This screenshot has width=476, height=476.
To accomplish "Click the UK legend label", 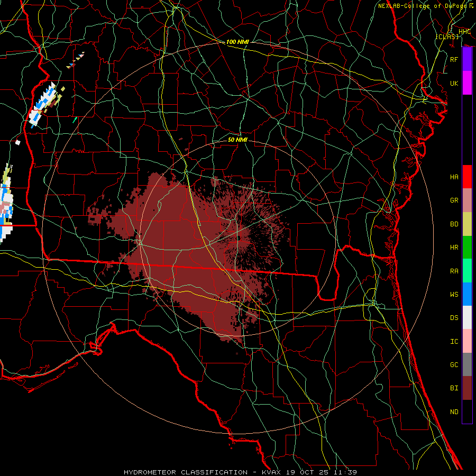I will [454, 83].
